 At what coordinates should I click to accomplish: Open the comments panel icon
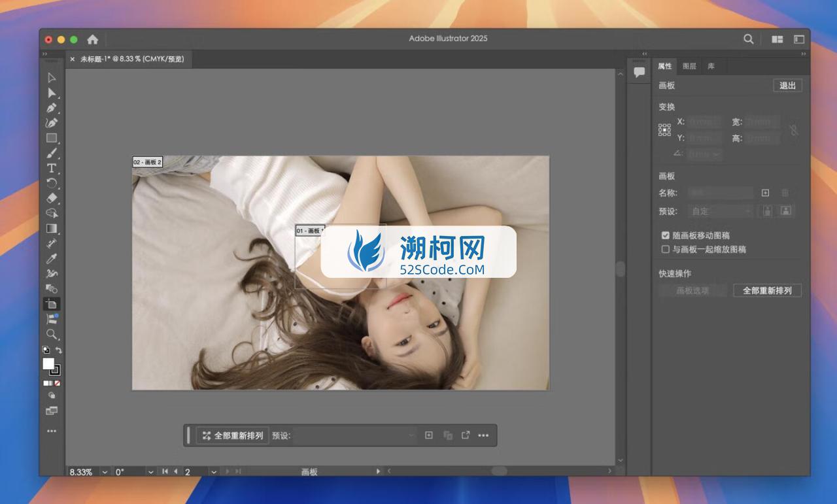640,73
